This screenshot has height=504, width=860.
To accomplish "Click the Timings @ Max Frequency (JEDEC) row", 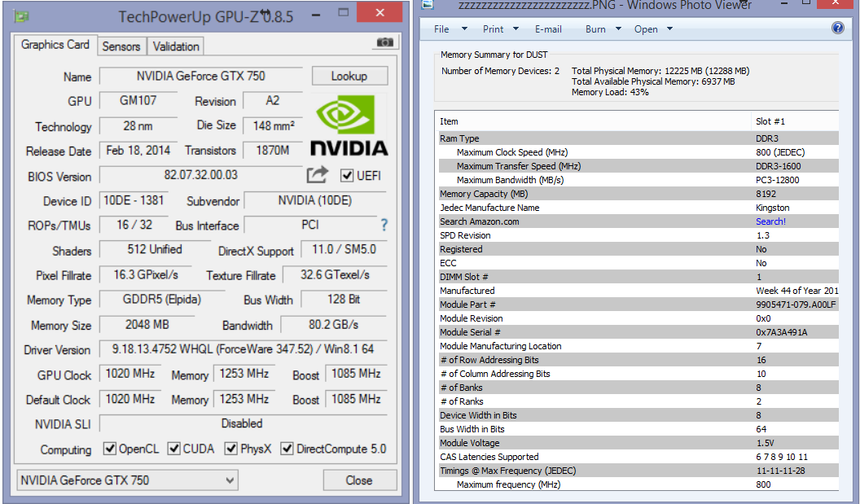I will tap(638, 471).
